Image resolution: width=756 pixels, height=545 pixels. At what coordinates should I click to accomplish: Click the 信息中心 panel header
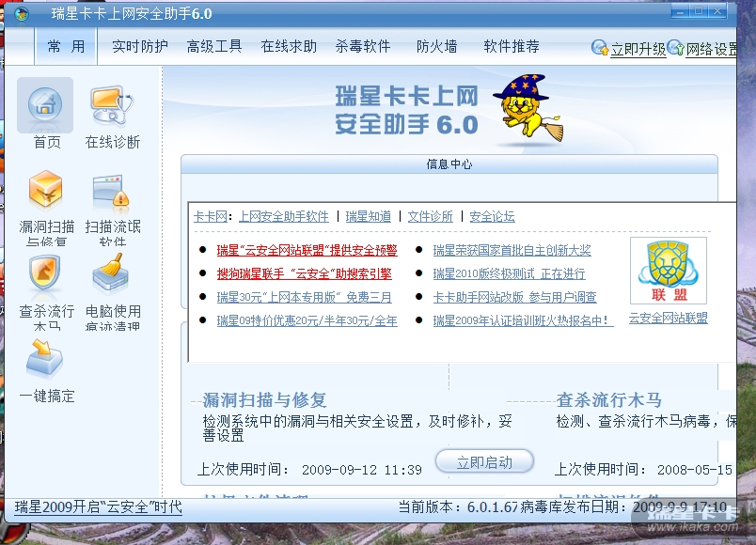(449, 164)
